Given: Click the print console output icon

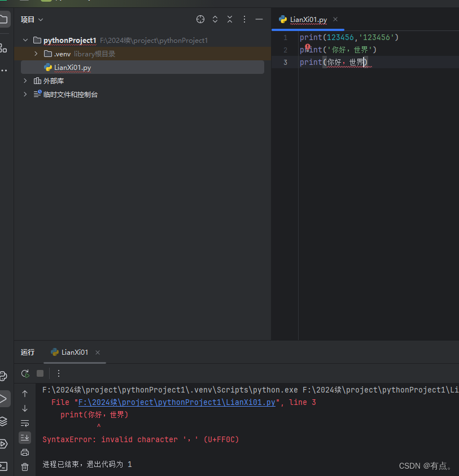Looking at the screenshot, I should point(25,452).
